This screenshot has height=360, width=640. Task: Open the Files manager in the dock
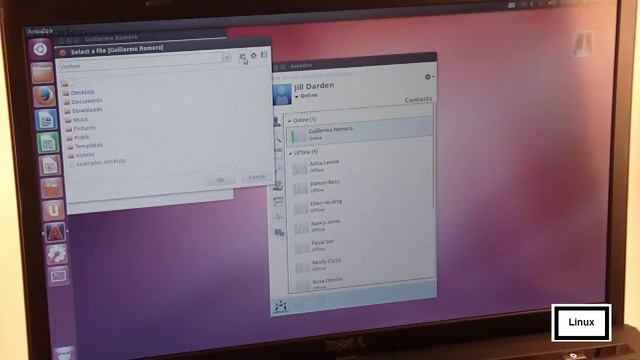[42, 73]
